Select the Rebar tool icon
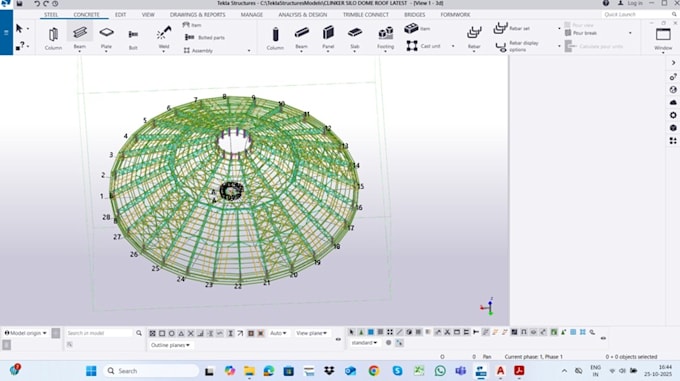The height and width of the screenshot is (381, 680). (474, 36)
